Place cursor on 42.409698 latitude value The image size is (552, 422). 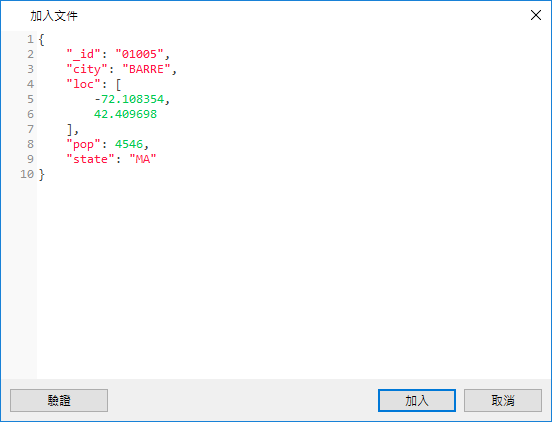click(125, 114)
